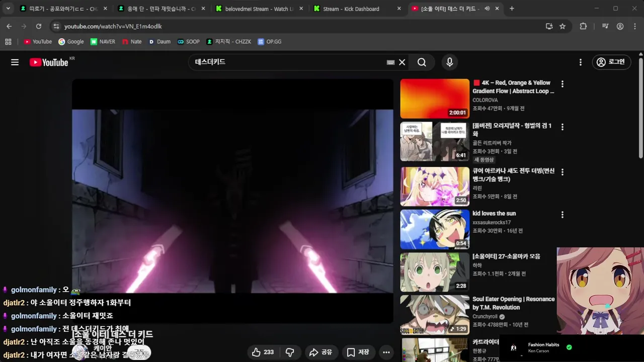Open the on-screen keyboard icon in search
The width and height of the screenshot is (644, 362).
click(x=390, y=62)
